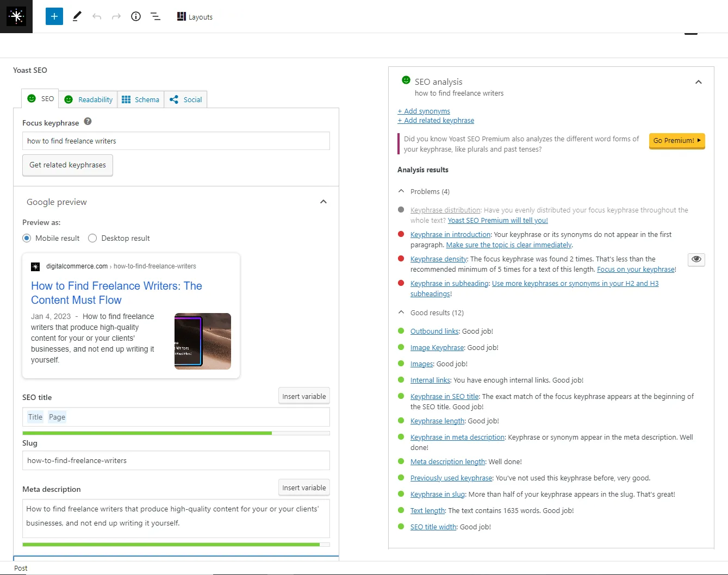The height and width of the screenshot is (575, 728).
Task: Undo the last change
Action: [97, 16]
